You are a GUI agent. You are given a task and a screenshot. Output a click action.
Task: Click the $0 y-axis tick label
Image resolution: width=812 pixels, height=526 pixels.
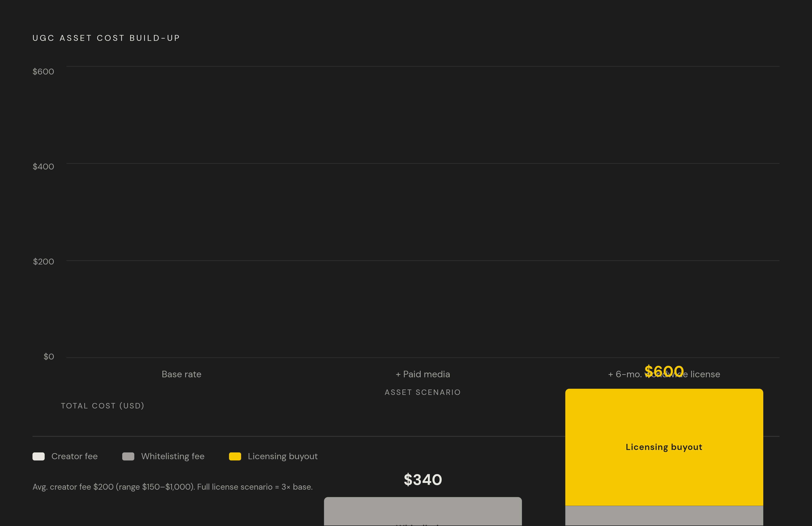point(49,356)
